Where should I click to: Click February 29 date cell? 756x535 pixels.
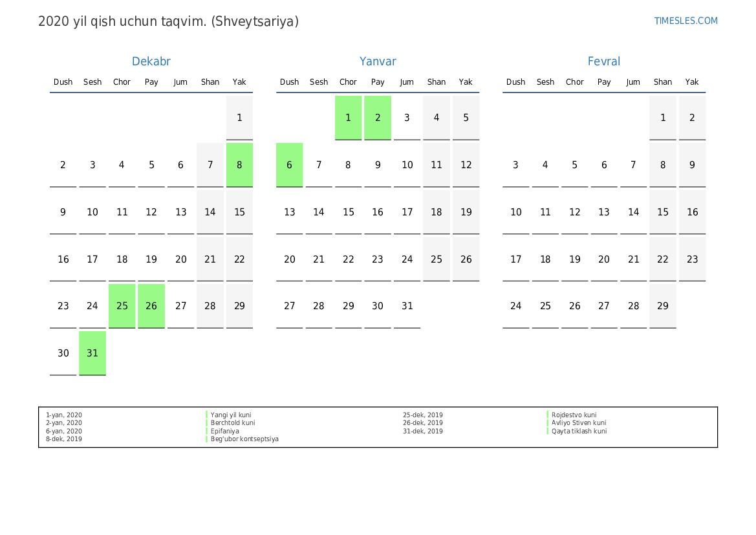point(662,306)
